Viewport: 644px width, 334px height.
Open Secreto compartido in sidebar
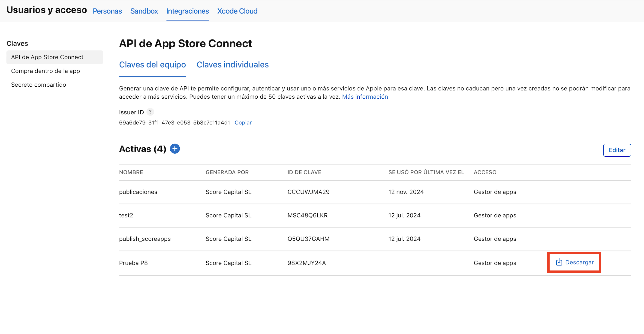pos(39,85)
